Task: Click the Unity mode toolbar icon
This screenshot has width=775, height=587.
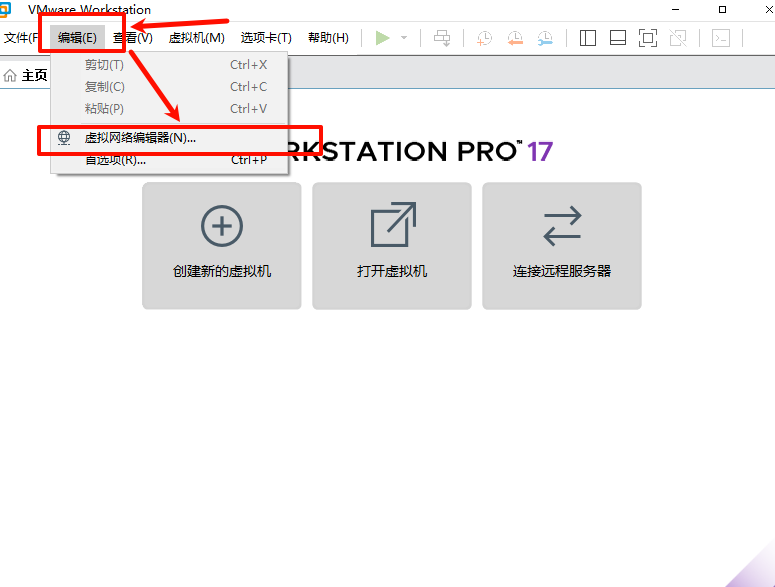Action: [678, 38]
